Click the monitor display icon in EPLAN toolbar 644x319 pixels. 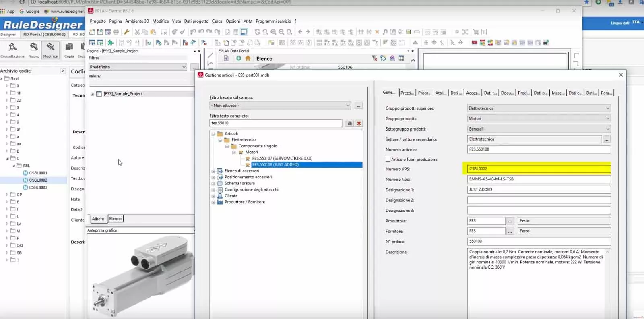244,32
